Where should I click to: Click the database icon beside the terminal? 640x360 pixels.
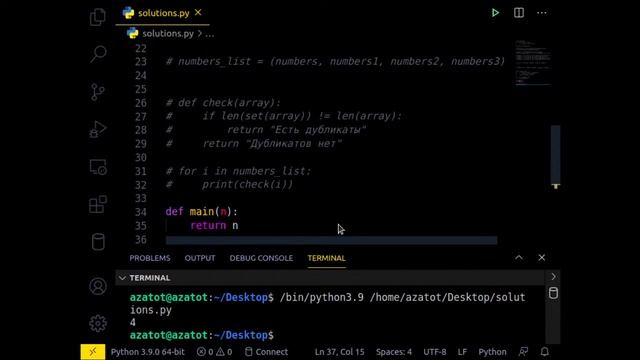(x=553, y=293)
